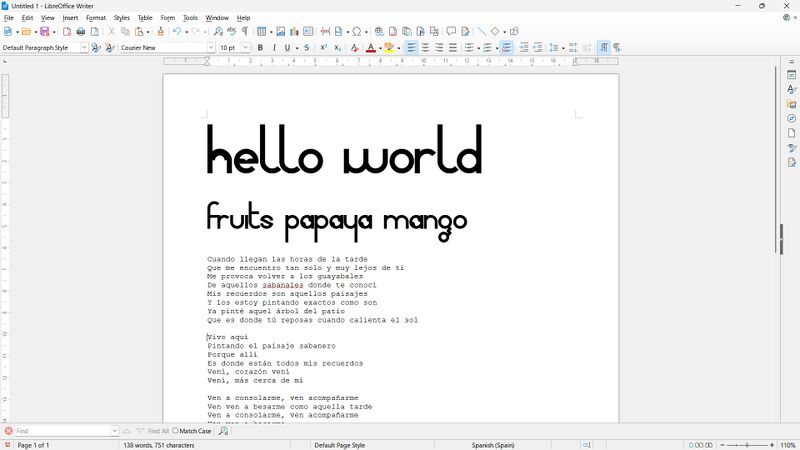Export directly as PDF
Image resolution: width=800 pixels, height=450 pixels.
click(x=67, y=32)
